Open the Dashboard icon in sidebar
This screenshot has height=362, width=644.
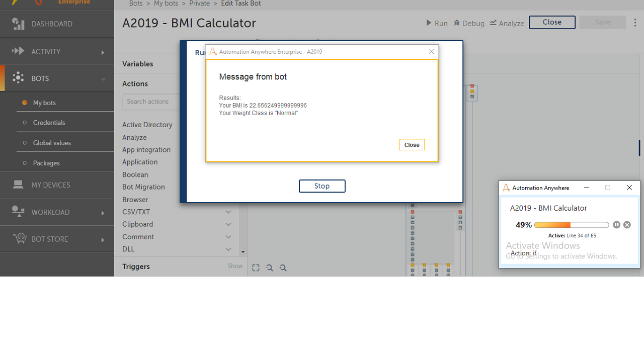pos(18,24)
